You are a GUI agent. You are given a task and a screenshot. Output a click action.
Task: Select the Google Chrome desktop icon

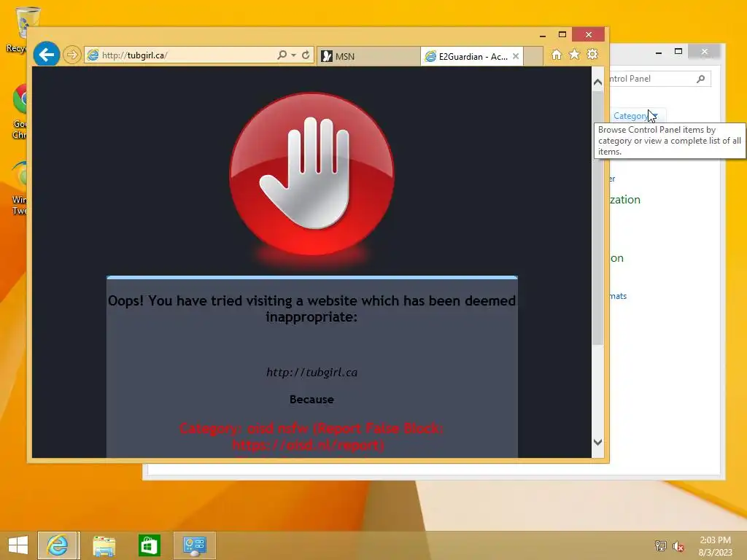pyautogui.click(x=18, y=111)
